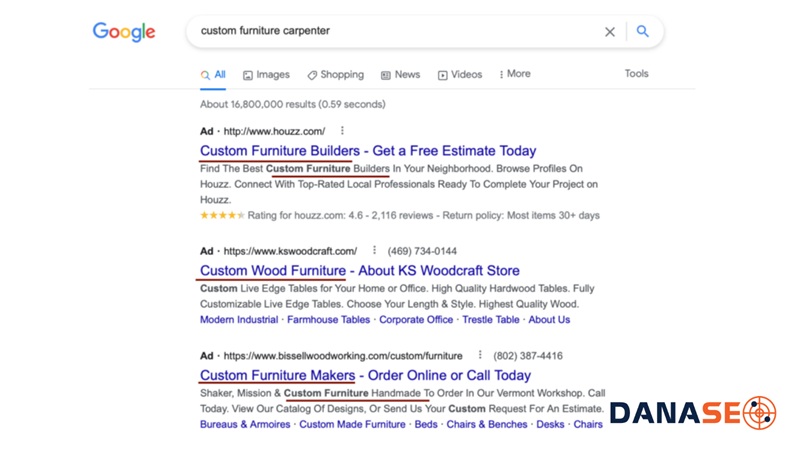Click the Chairs & Benches sitelink

pos(487,424)
